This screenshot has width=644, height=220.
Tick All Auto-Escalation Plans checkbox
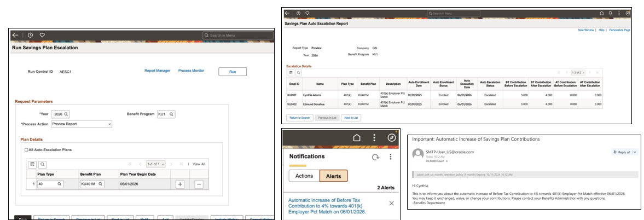click(x=27, y=150)
